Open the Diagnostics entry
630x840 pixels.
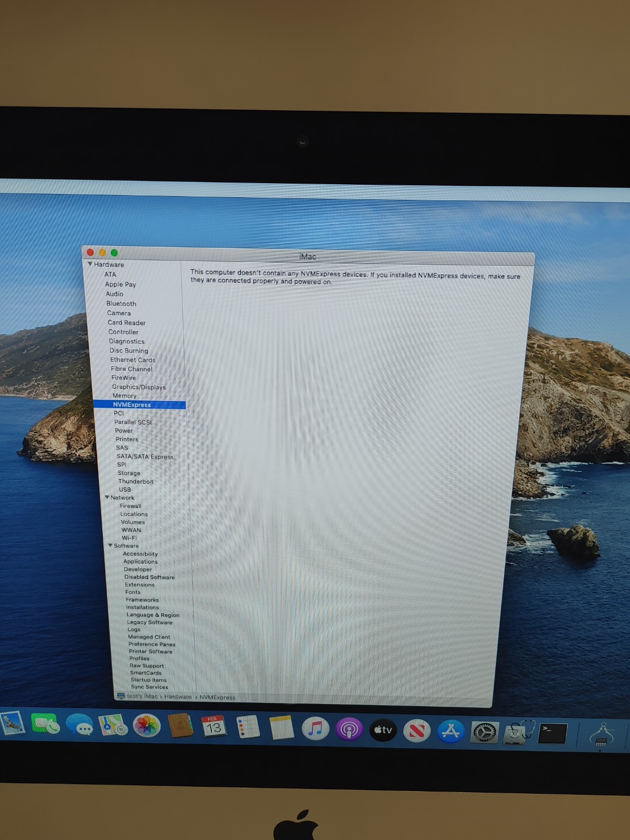click(127, 341)
